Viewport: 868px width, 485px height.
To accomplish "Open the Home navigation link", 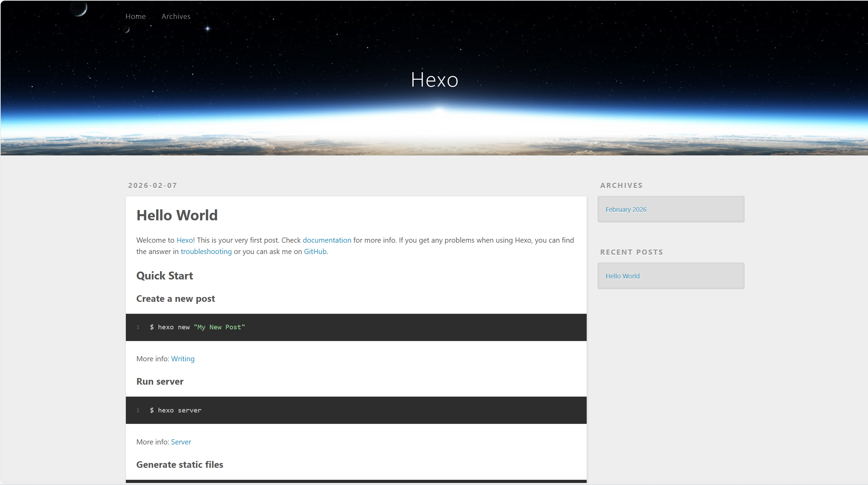I will tap(135, 16).
